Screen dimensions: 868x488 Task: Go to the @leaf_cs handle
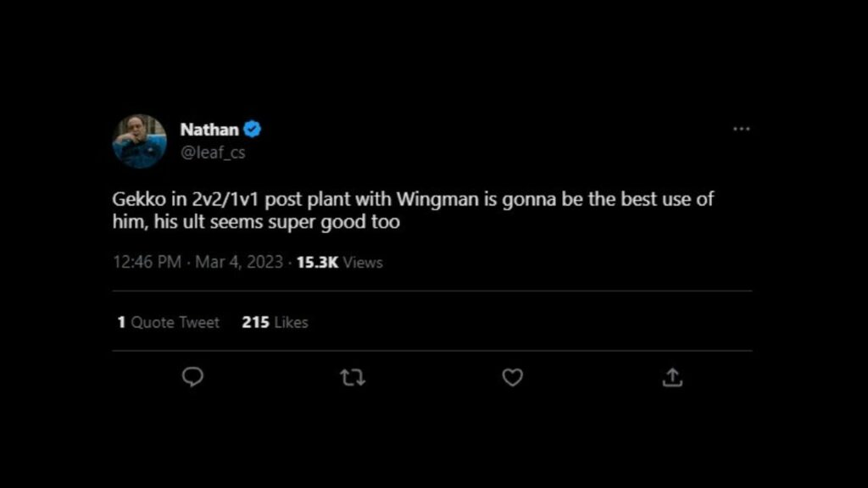213,152
